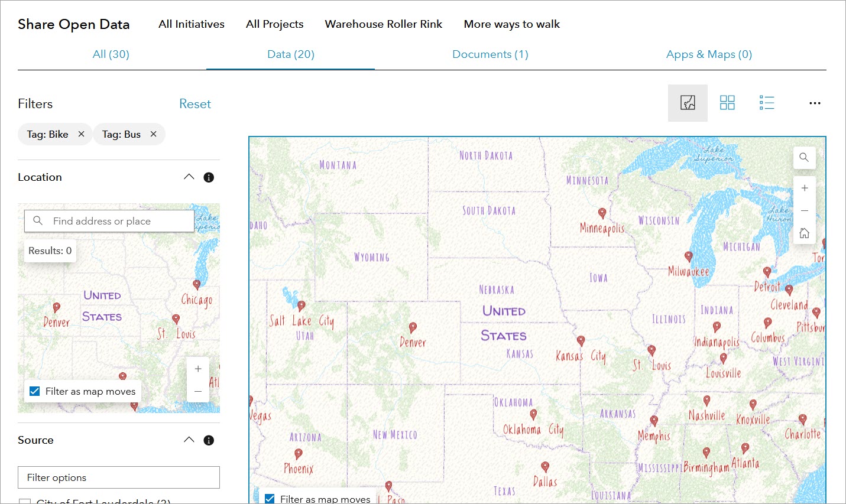Collapse the Source filter section
This screenshot has height=504, width=846.
(x=189, y=439)
